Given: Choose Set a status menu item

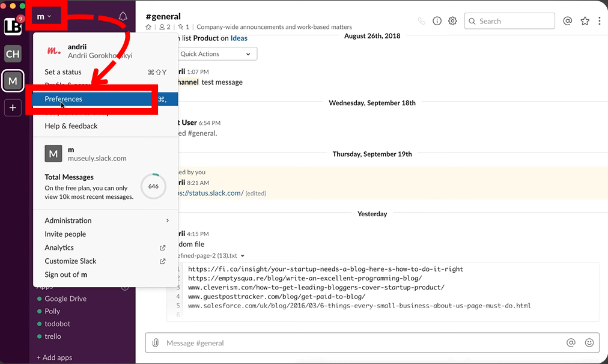Looking at the screenshot, I should point(63,72).
